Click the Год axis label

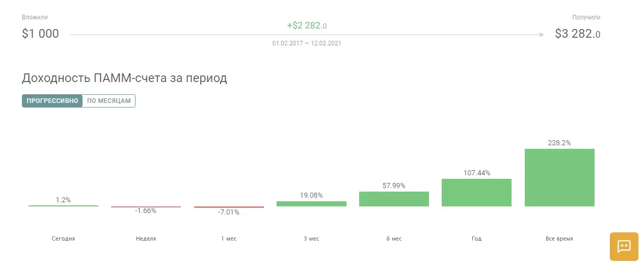point(476,238)
